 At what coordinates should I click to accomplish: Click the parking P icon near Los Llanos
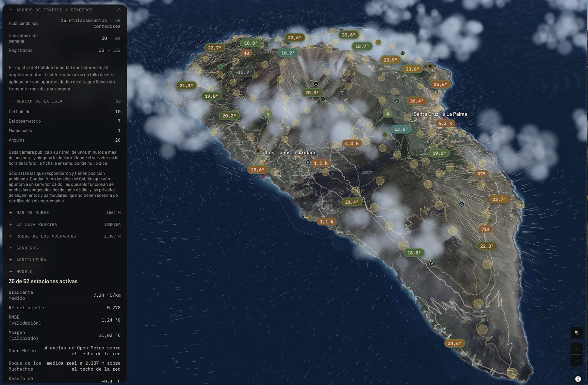tap(308, 162)
